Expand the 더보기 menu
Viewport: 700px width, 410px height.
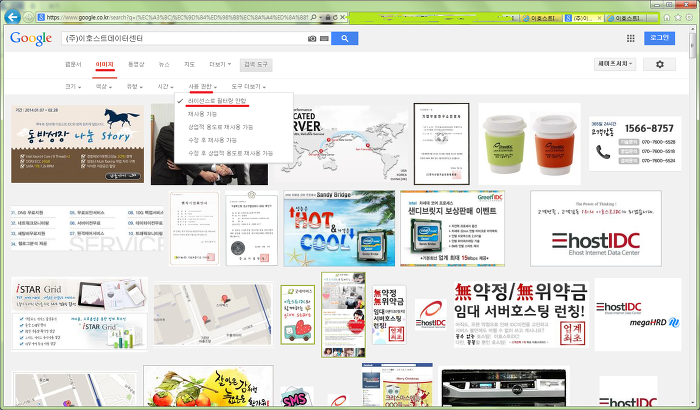pos(220,64)
